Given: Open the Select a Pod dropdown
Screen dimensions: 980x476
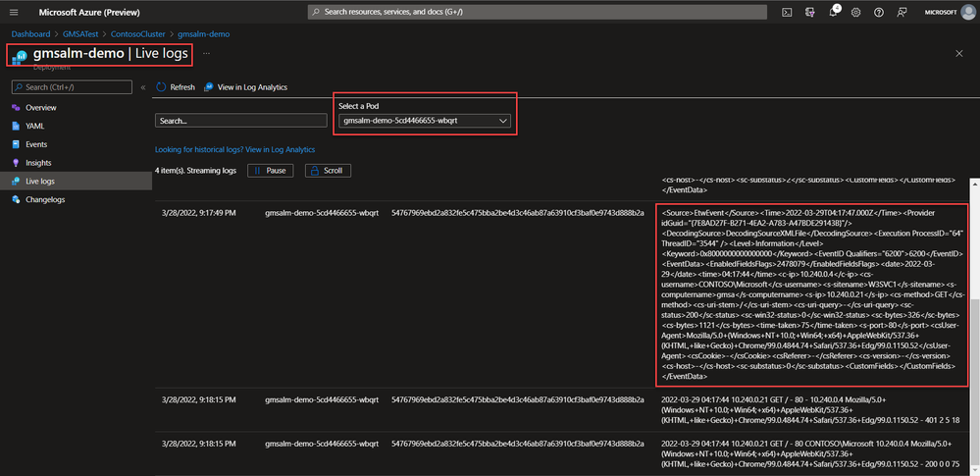Looking at the screenshot, I should pos(425,121).
